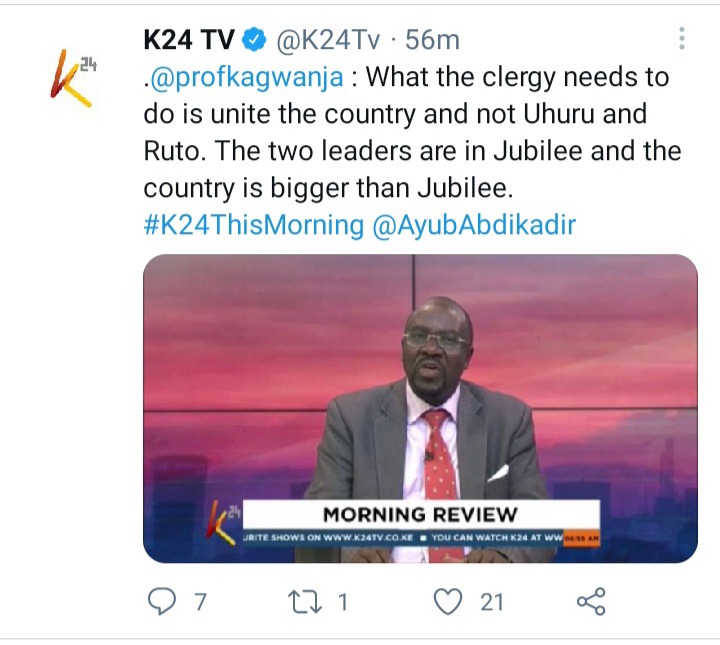Open the share icon on the tweet

click(x=591, y=601)
